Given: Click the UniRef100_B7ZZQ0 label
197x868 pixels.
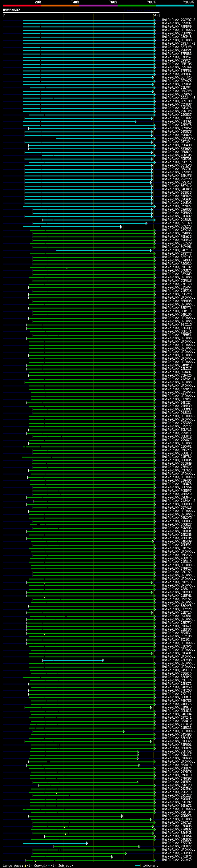Looking at the screenshot, I should (x=177, y=843).
